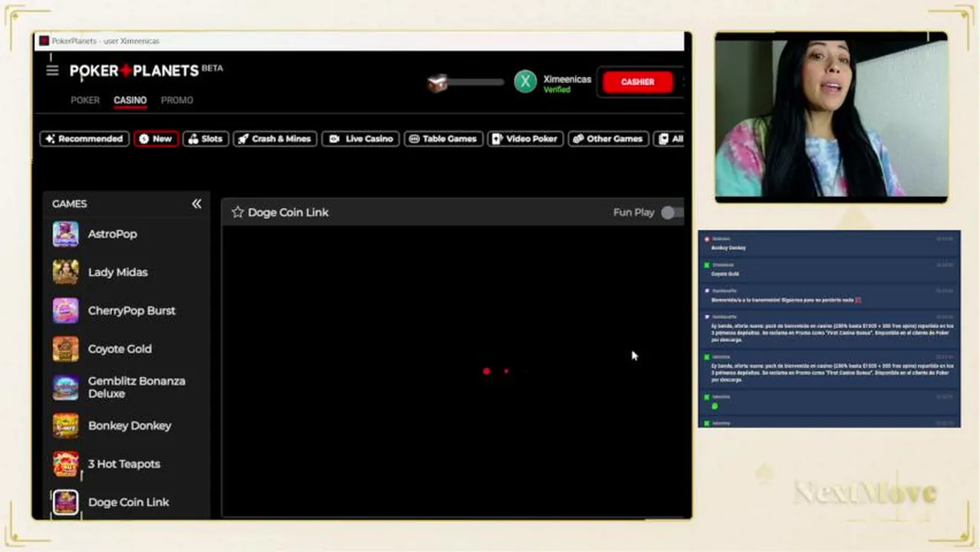
Task: Click the Ximeenicas username
Action: click(567, 79)
